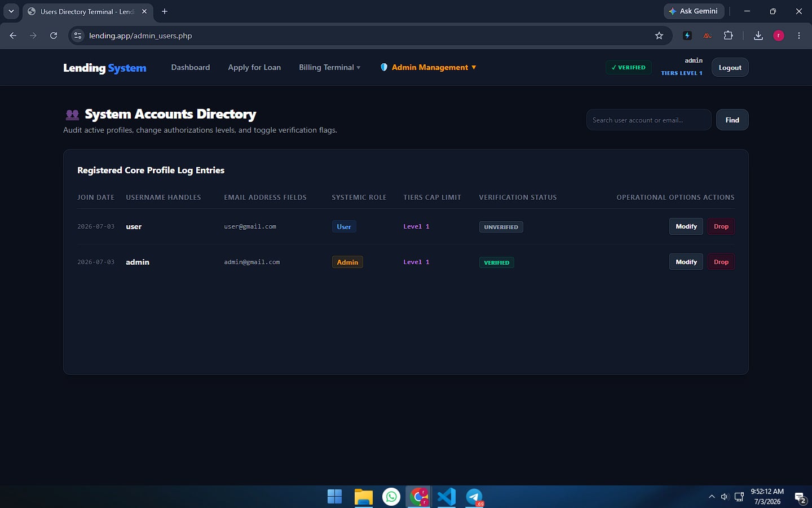Open File Explorer from taskbar

coord(363,497)
